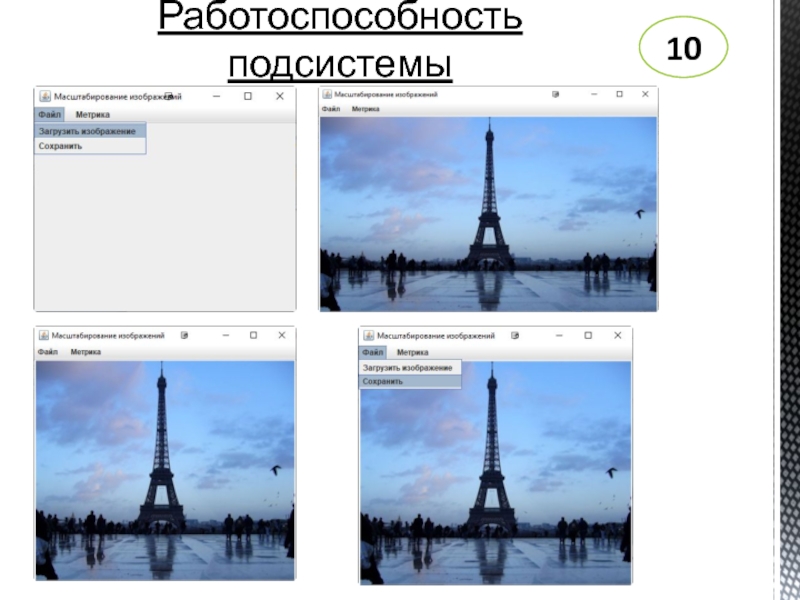Maximize the bottom-left image window

253,336
